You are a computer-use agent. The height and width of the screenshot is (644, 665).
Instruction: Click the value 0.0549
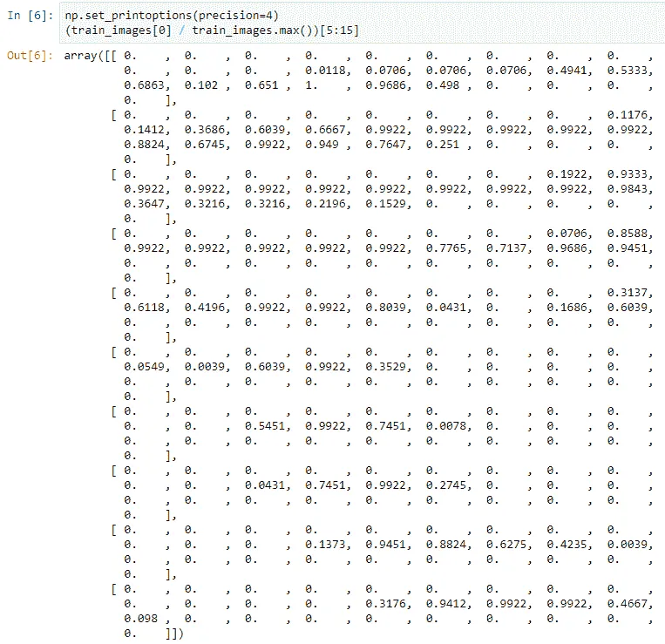click(x=144, y=367)
